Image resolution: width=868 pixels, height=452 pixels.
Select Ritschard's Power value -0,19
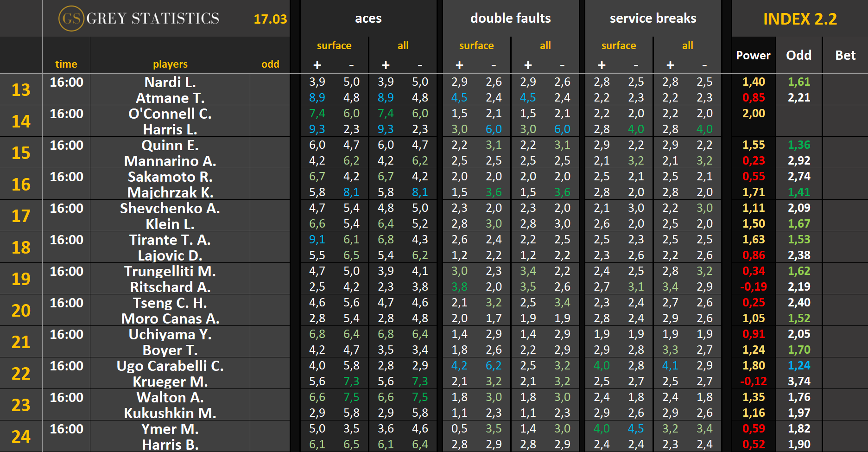click(x=754, y=287)
